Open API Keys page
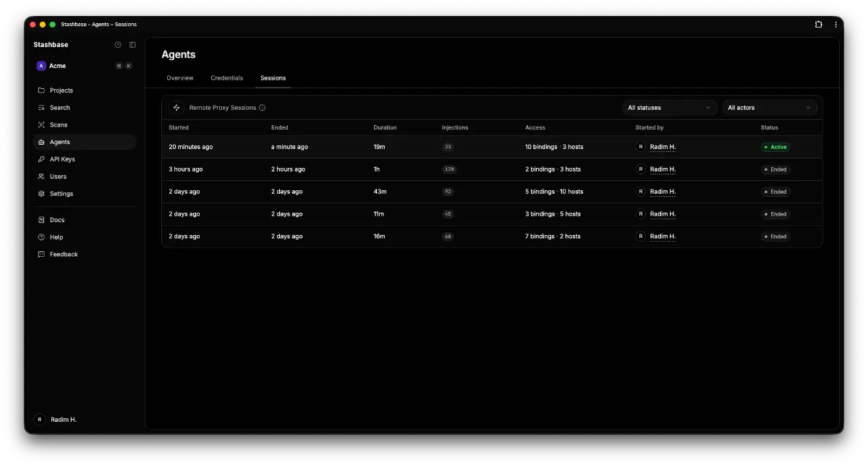This screenshot has width=868, height=466. [x=85, y=159]
